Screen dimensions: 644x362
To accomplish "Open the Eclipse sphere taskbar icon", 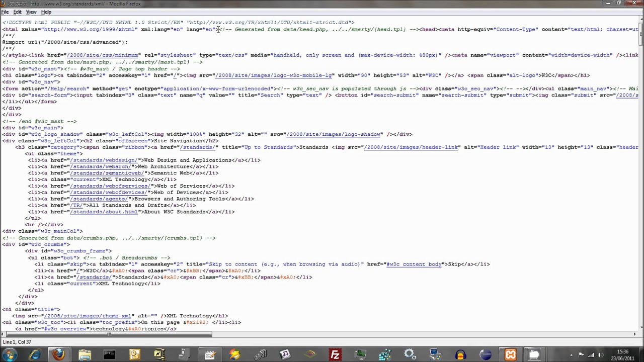I will point(485,355).
